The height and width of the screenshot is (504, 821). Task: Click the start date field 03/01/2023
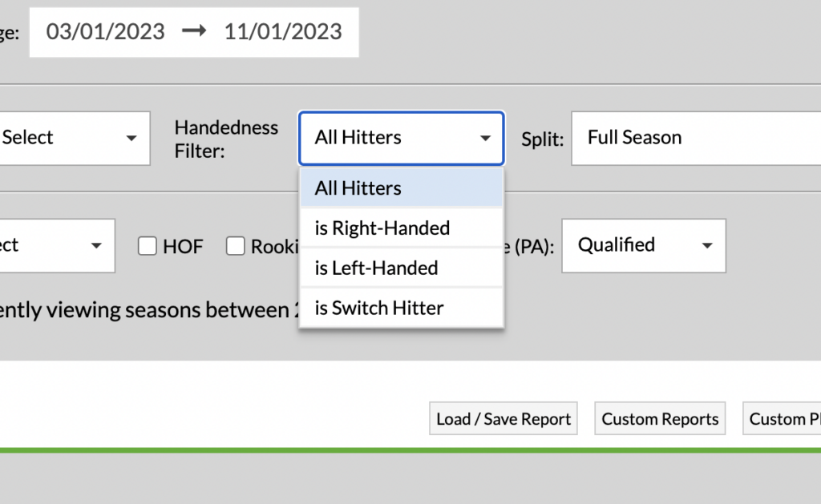coord(105,32)
